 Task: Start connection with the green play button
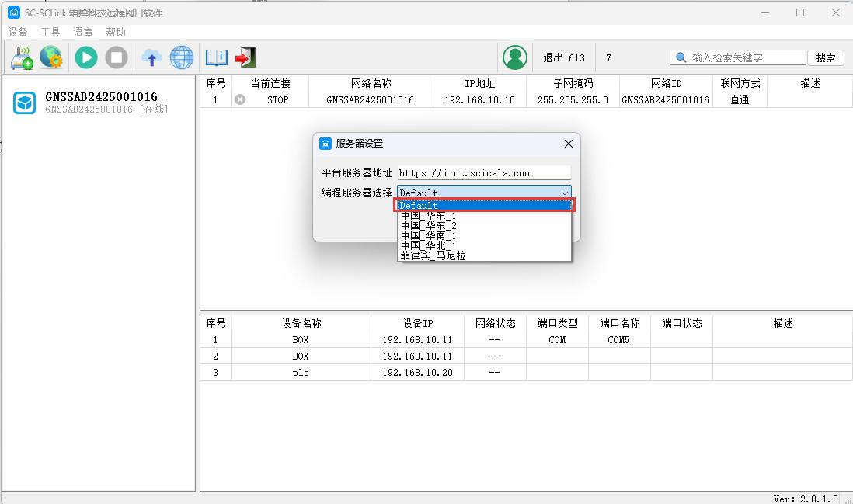[86, 57]
